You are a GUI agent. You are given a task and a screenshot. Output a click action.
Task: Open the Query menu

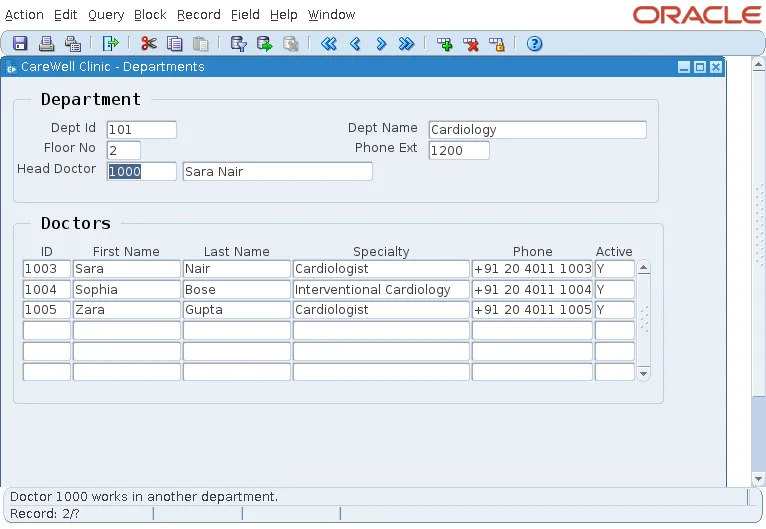click(x=106, y=15)
